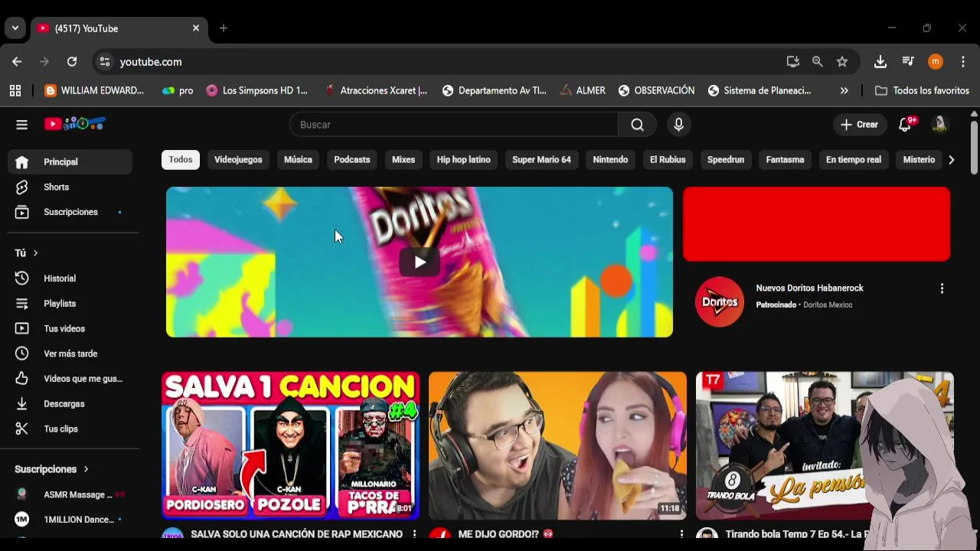980x551 pixels.
Task: Open 1MILLION Dance subscription channel
Action: coord(70,520)
